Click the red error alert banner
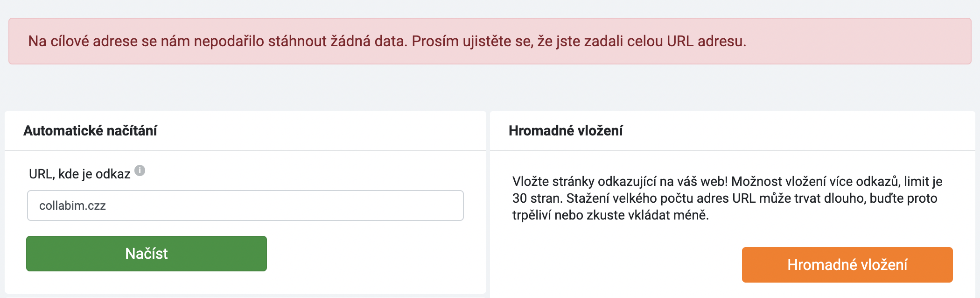Screen dimensions: 980x298 point(490,41)
